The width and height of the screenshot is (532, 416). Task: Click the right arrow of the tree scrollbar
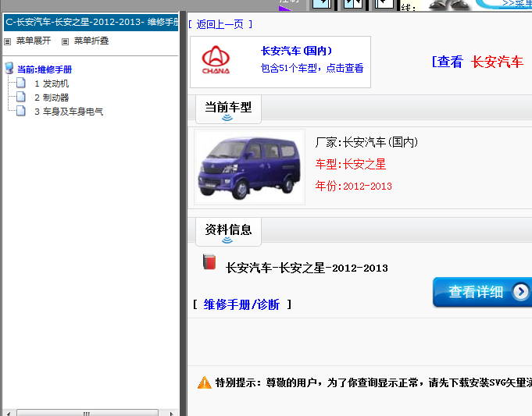[x=172, y=414]
